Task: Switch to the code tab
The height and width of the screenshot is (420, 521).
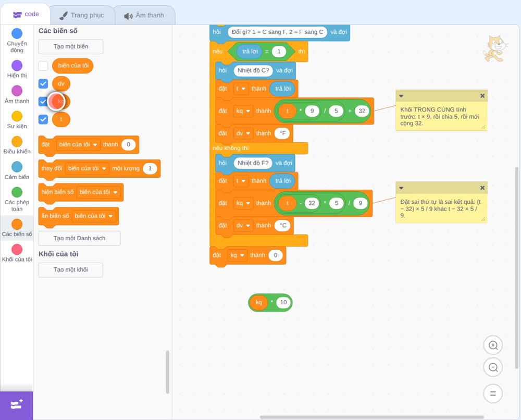Action: (x=26, y=15)
